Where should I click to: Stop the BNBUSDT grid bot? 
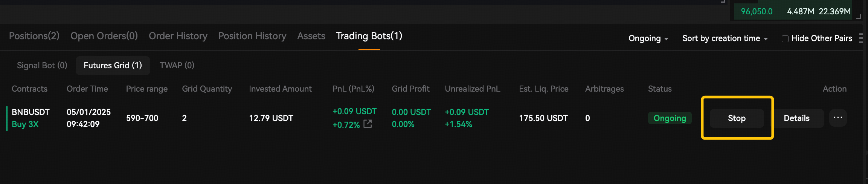click(737, 118)
